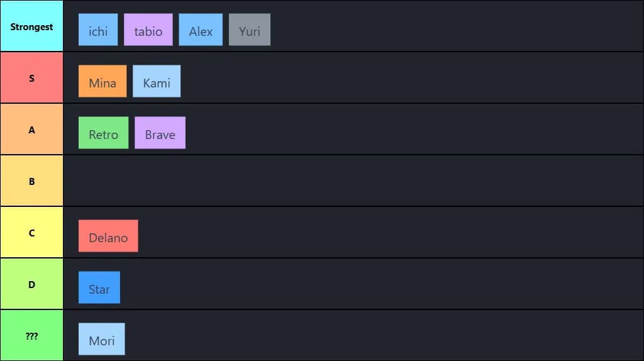Select the D tier label

tap(31, 284)
